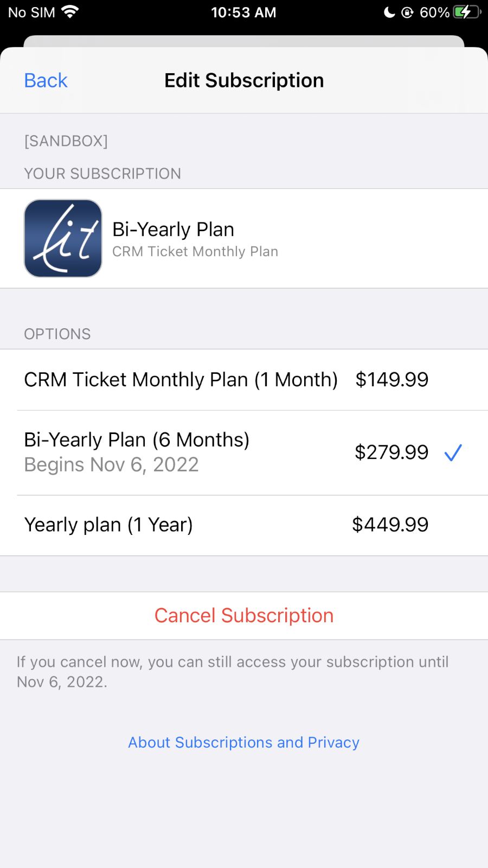
Task: Tap the $149.99 monthly price
Action: coord(391,380)
